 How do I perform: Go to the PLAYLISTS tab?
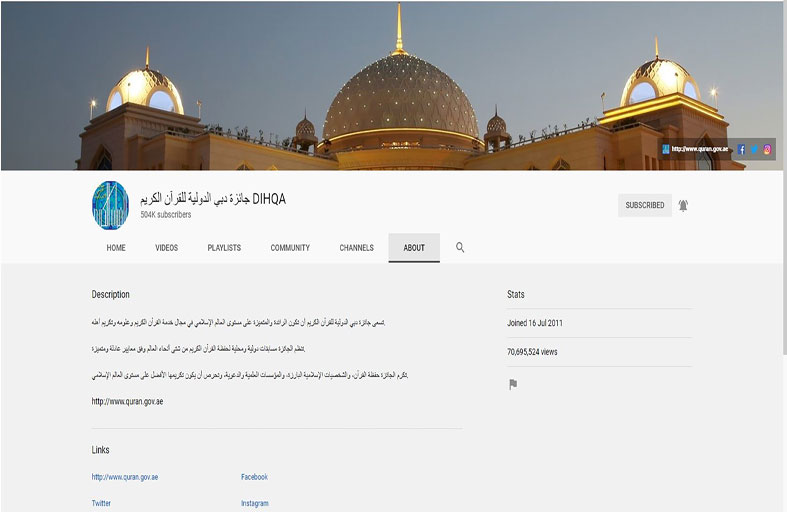coord(224,248)
